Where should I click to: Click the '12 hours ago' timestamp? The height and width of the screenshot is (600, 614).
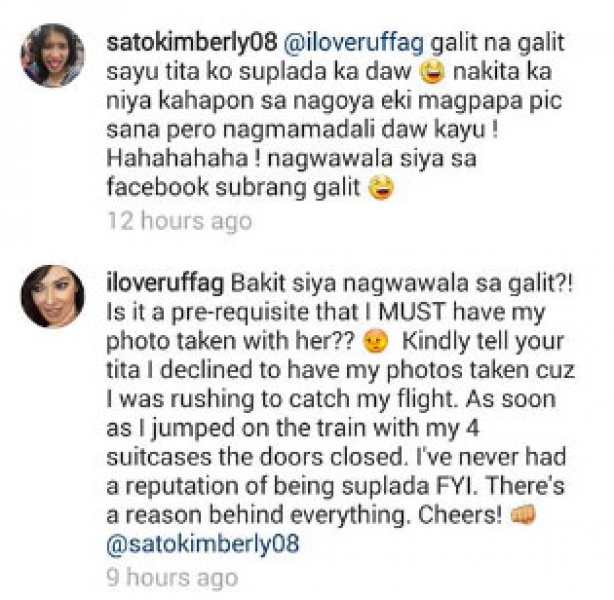(179, 220)
